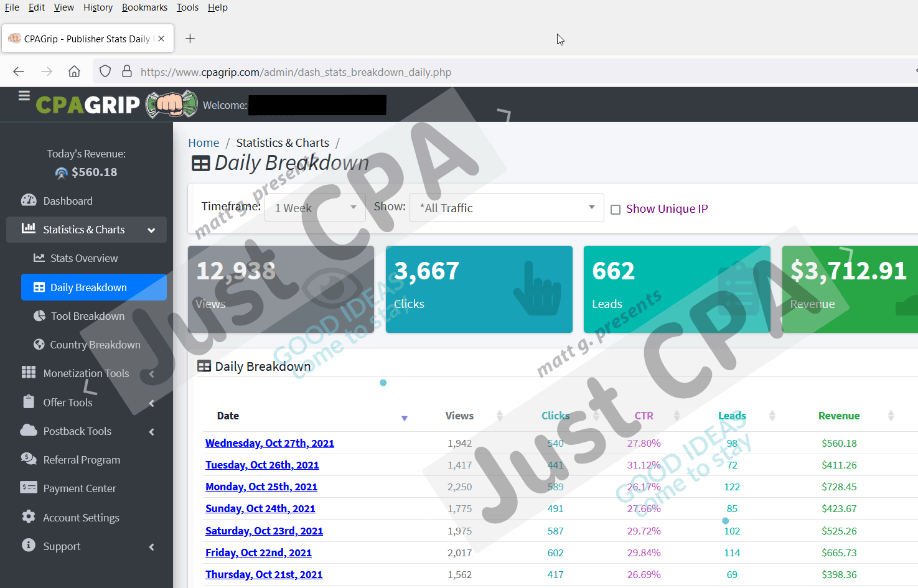
Task: Click the hand pointer icon on Clicks card
Action: (x=538, y=289)
